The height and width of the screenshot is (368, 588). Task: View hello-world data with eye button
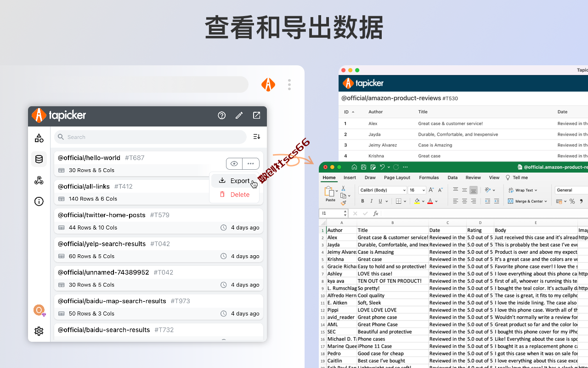tap(234, 163)
